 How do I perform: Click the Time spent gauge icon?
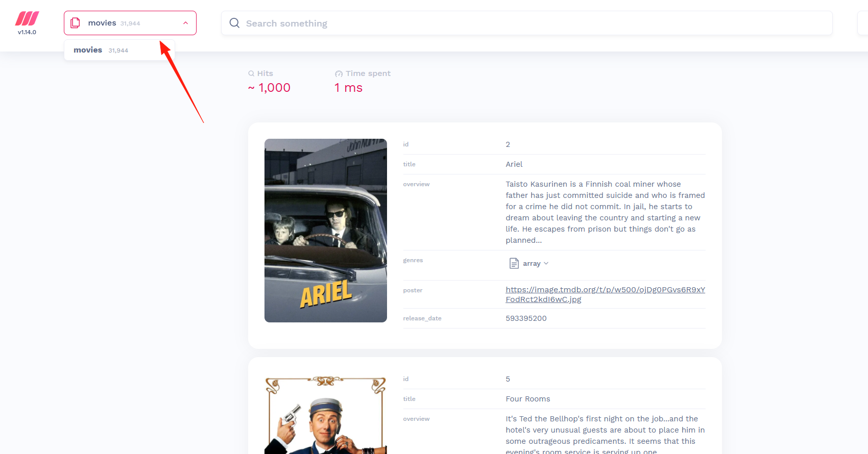[339, 73]
